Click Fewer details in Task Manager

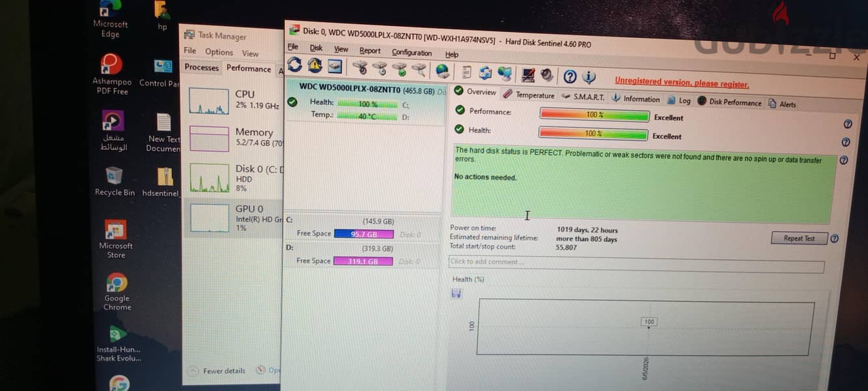pyautogui.click(x=217, y=371)
